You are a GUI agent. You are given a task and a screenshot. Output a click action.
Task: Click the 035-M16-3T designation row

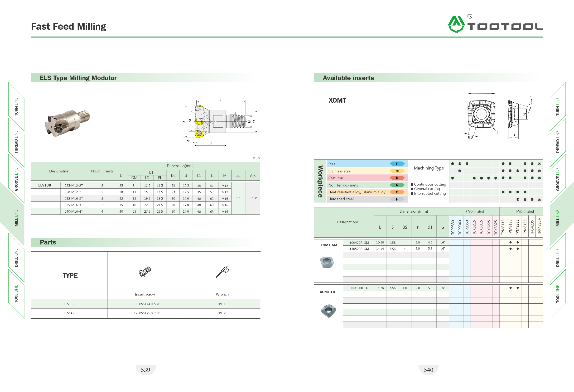point(145,205)
